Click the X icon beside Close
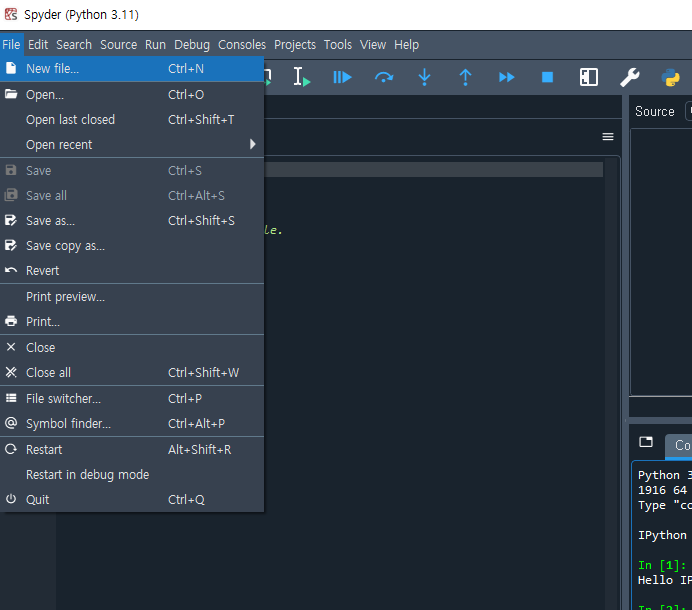The height and width of the screenshot is (610, 692). click(x=11, y=347)
